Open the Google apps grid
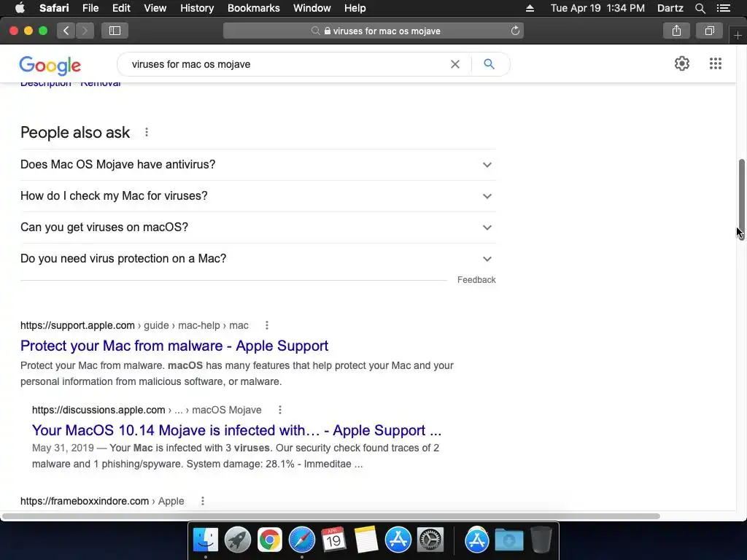 715,63
